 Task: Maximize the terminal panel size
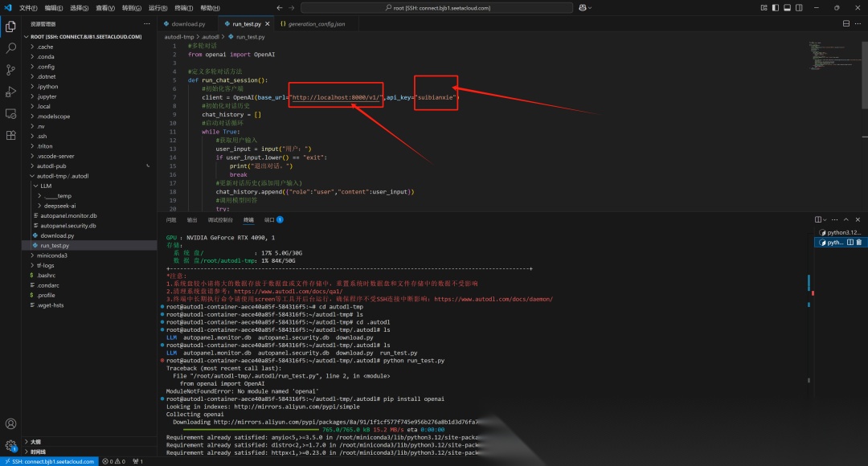pyautogui.click(x=845, y=219)
